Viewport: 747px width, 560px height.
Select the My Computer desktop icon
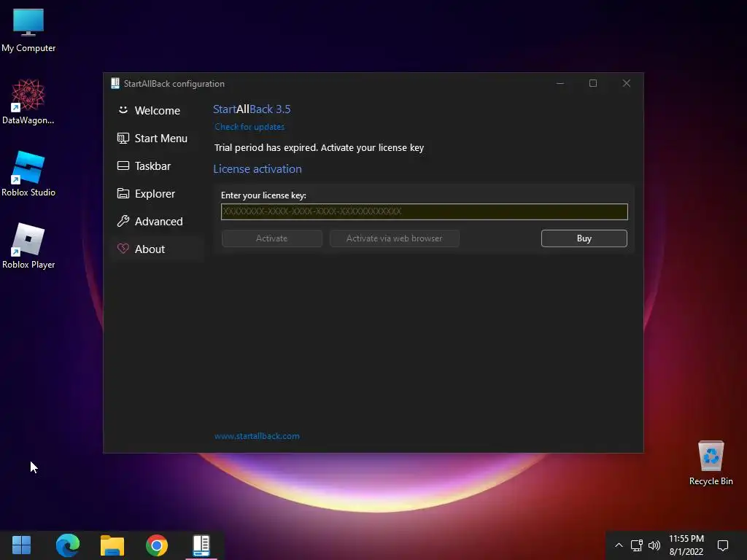point(28,31)
